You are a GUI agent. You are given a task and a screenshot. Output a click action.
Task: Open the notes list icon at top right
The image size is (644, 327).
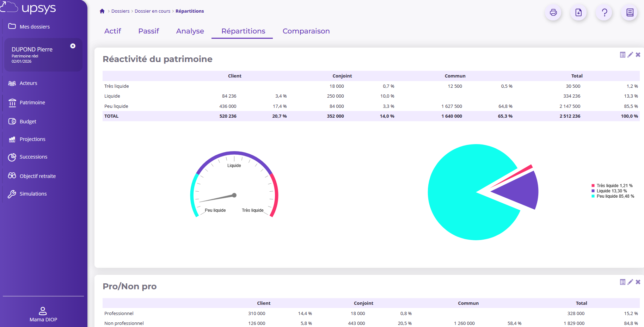click(x=630, y=13)
